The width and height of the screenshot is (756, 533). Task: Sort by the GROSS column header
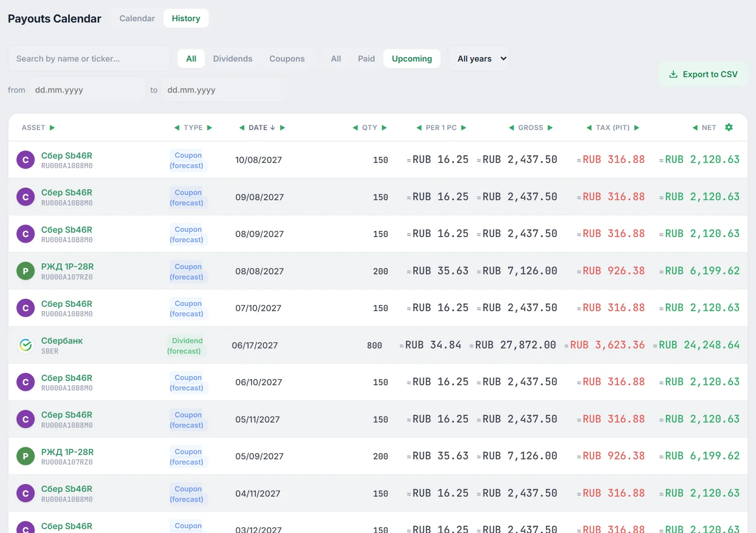tap(531, 127)
